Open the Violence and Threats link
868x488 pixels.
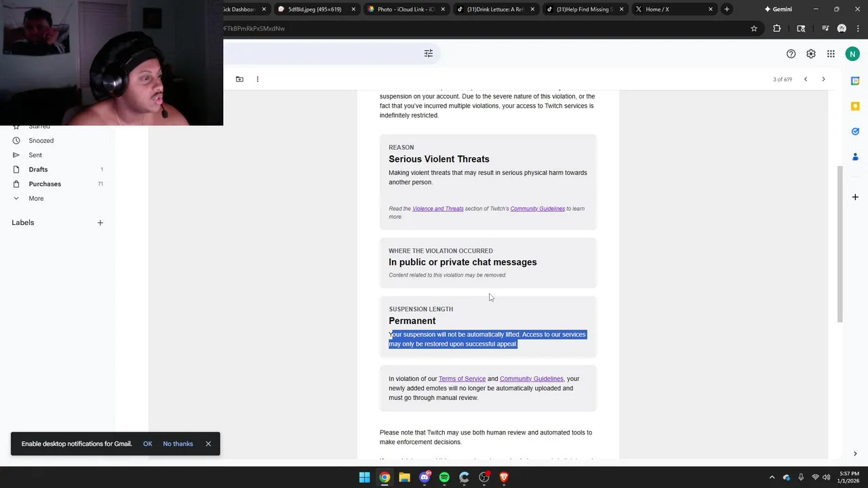coord(438,209)
